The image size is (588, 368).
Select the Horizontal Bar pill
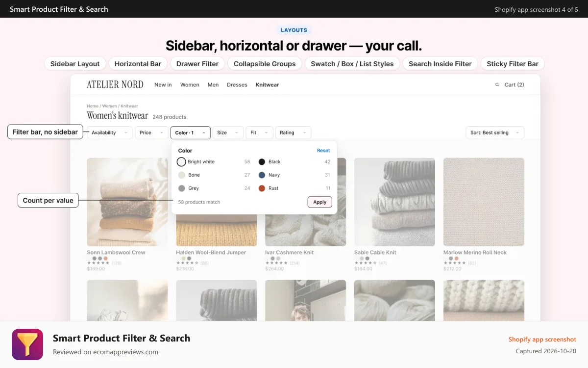[138, 64]
